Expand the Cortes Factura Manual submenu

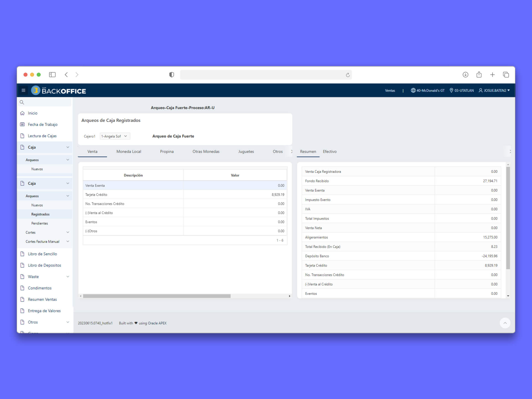68,242
